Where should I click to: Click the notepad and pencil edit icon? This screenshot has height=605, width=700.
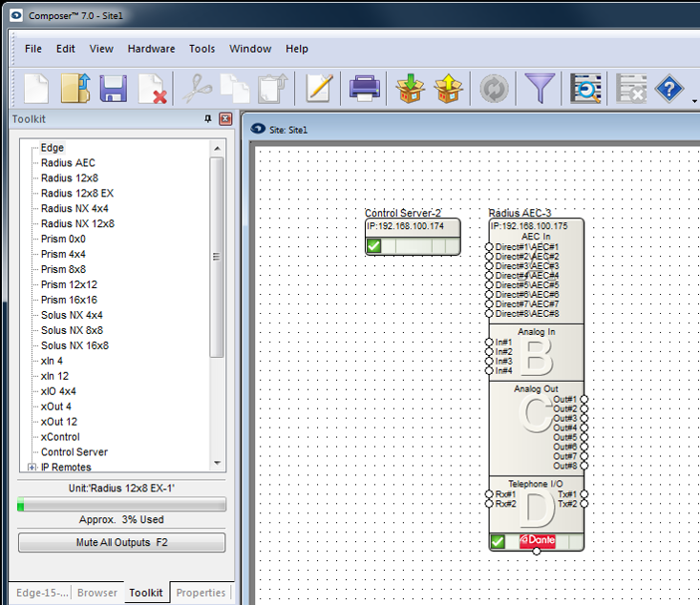tap(319, 89)
